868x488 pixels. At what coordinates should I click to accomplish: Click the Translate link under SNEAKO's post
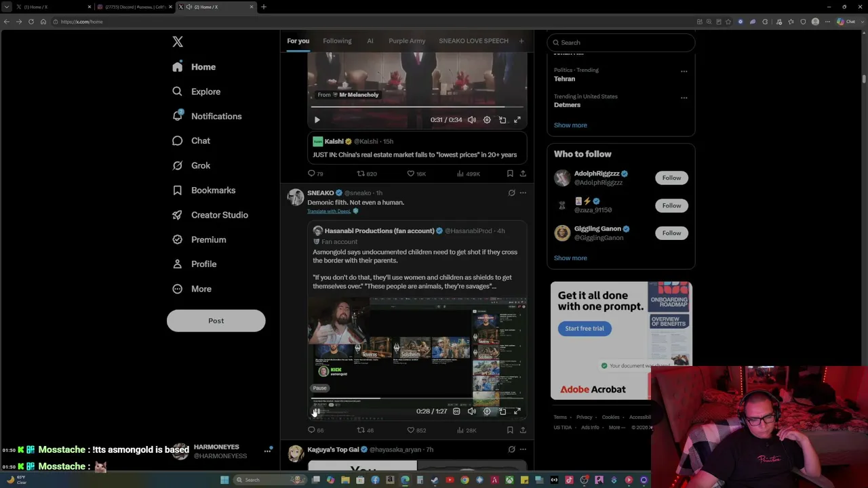[x=329, y=211]
